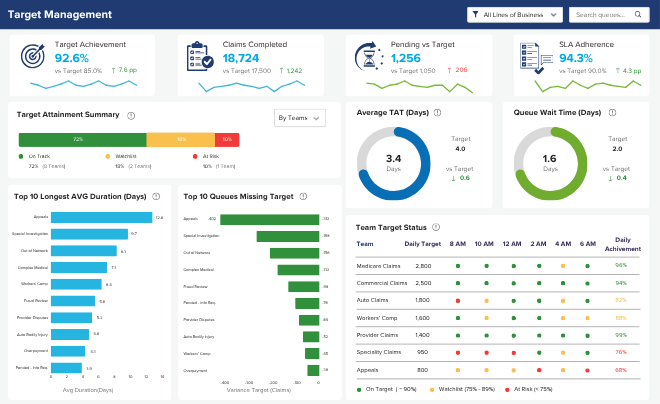Sort table by Team column header
This screenshot has width=660, height=404.
[365, 244]
